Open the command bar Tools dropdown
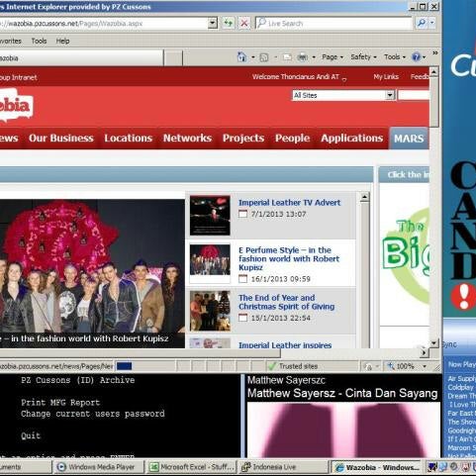The image size is (476, 476). 395,57
